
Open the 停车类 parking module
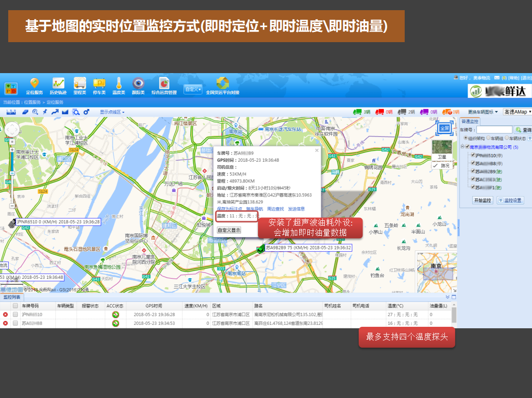(x=99, y=86)
